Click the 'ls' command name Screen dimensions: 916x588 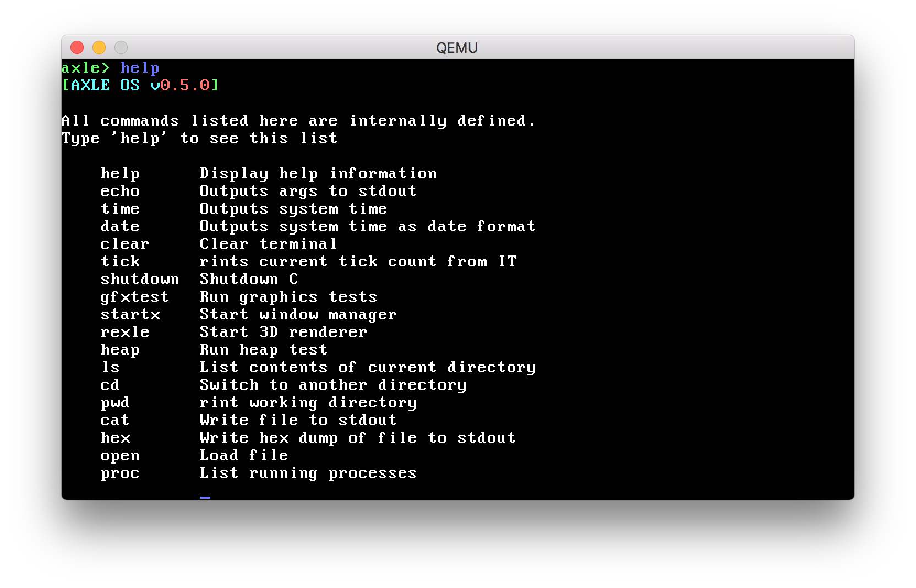click(110, 367)
